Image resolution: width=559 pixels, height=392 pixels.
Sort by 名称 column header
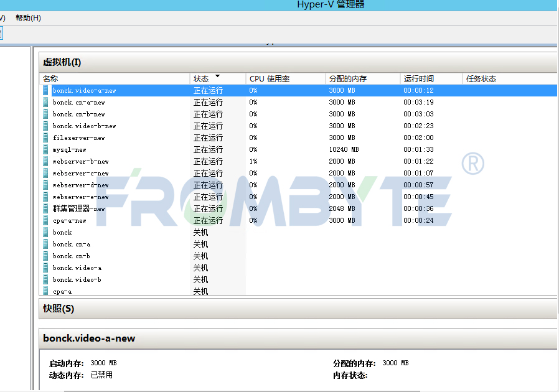115,79
